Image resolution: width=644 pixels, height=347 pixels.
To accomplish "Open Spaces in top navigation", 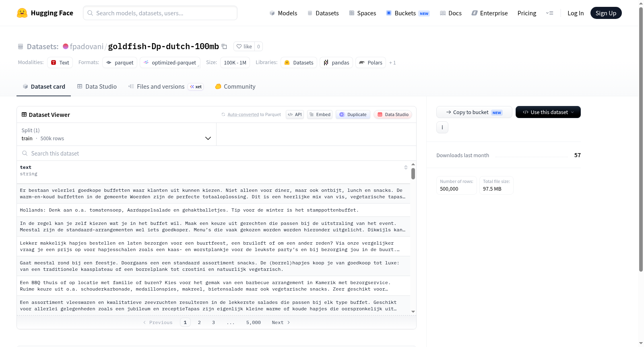I will [x=362, y=13].
